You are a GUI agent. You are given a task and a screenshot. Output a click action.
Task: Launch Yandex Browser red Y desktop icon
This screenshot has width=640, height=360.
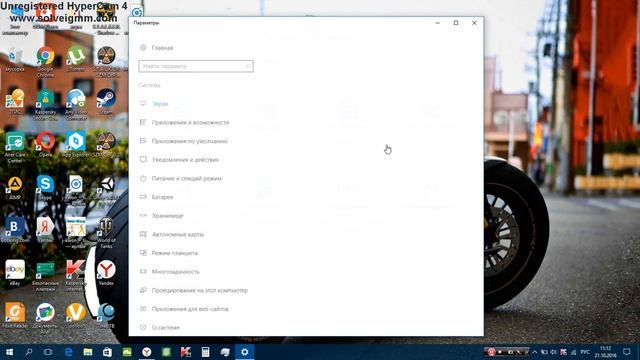pyautogui.click(x=106, y=273)
